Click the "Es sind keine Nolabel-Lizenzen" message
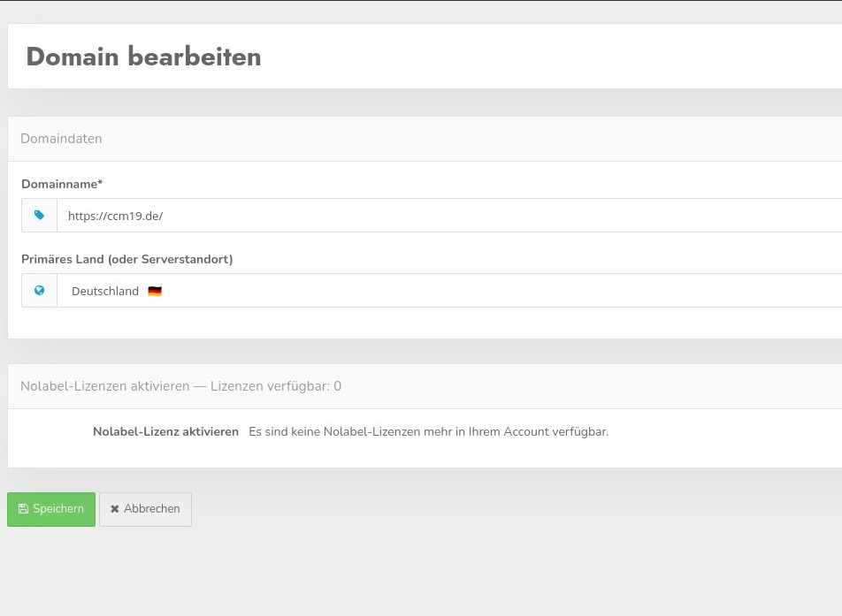842x616 pixels. click(x=428, y=432)
